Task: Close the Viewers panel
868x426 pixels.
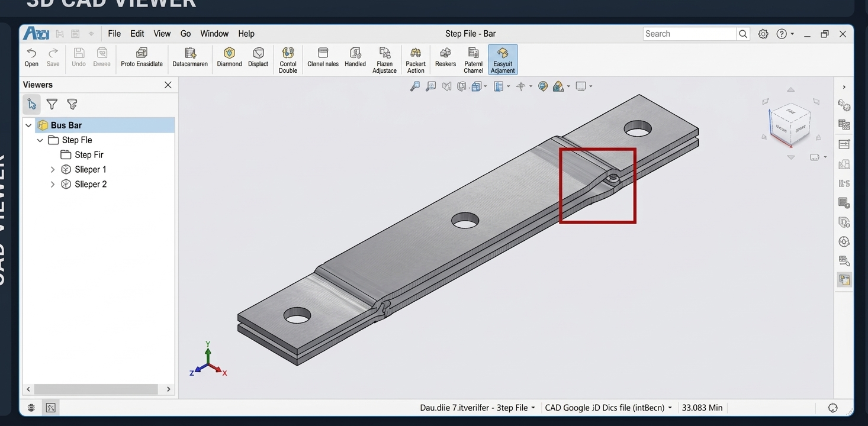Action: (x=168, y=85)
